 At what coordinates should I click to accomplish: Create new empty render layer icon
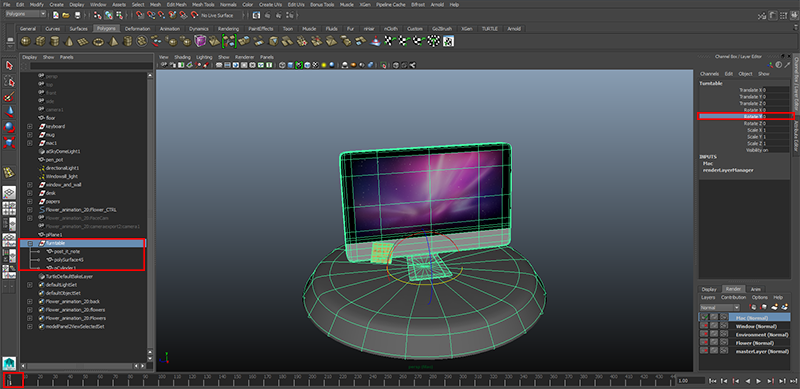pos(774,307)
